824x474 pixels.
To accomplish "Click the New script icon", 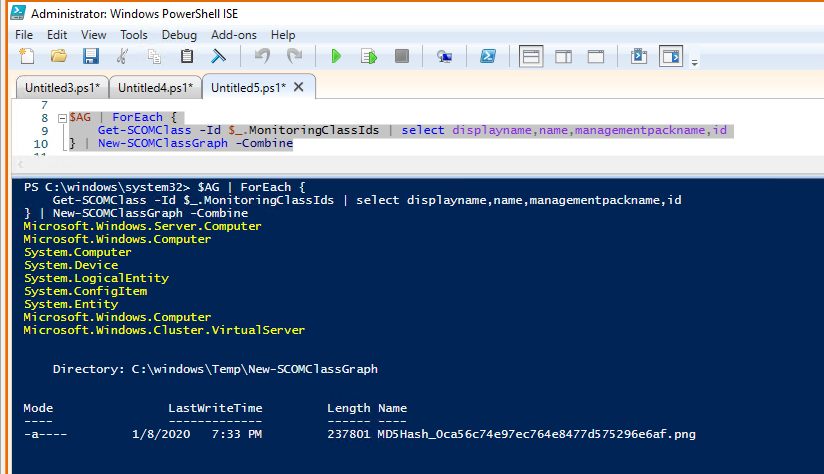I will (27, 57).
